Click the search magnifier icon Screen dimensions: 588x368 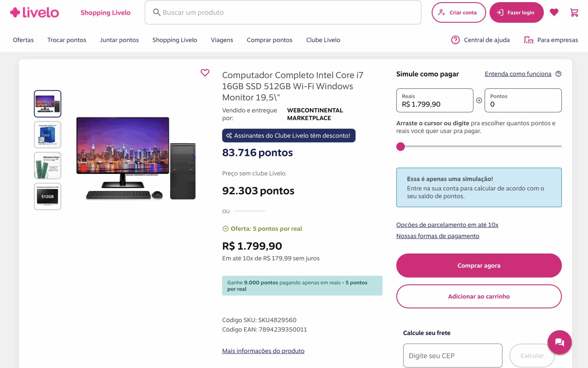156,12
